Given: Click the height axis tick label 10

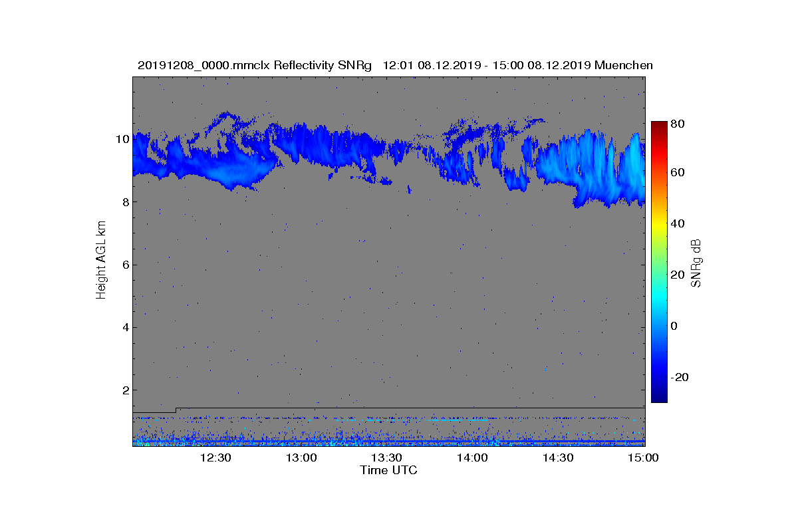Looking at the screenshot, I should coord(122,140).
